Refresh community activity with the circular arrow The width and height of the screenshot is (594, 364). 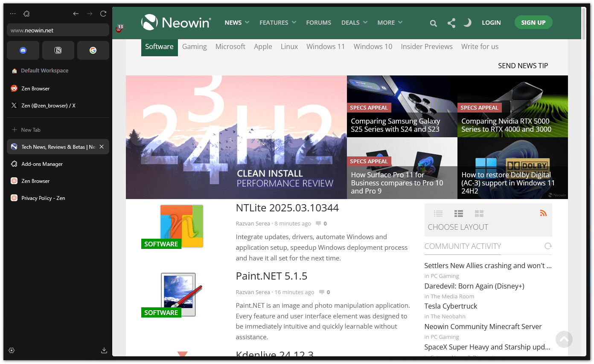tap(548, 246)
